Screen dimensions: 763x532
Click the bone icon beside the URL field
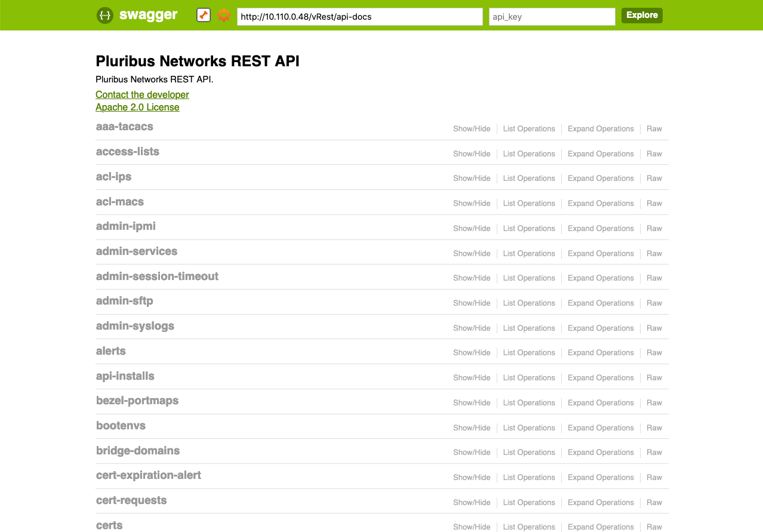click(x=204, y=16)
